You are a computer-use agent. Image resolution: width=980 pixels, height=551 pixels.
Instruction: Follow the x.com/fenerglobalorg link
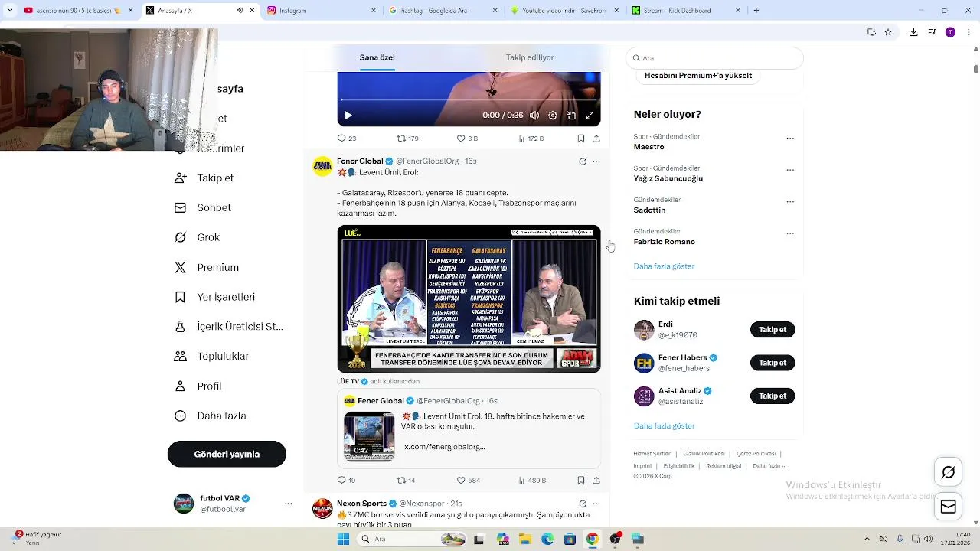point(444,447)
